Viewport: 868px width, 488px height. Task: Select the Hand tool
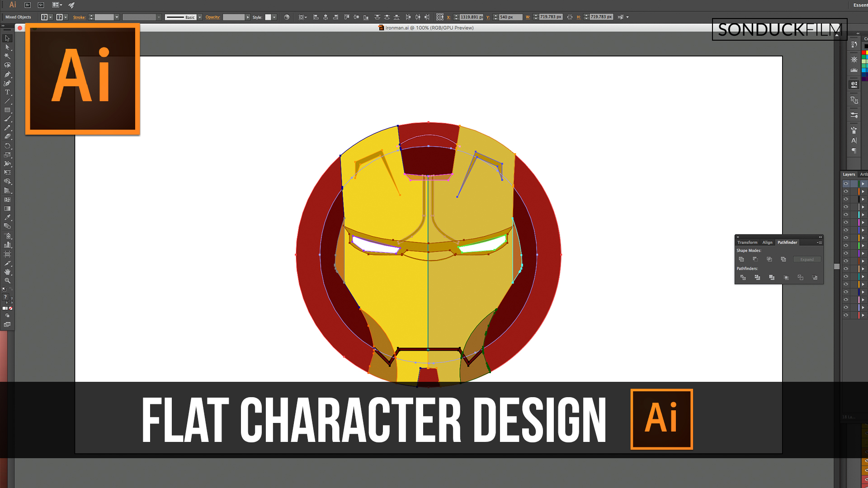tap(7, 272)
